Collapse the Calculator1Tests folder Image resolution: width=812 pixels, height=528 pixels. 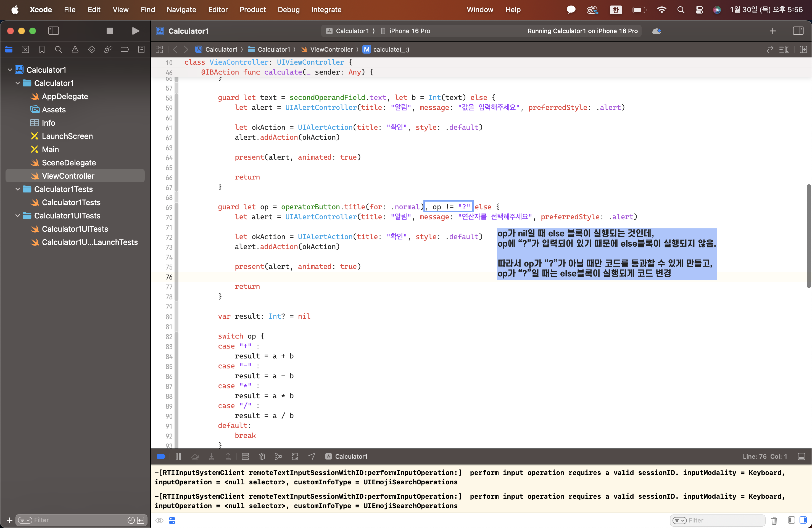(x=18, y=189)
